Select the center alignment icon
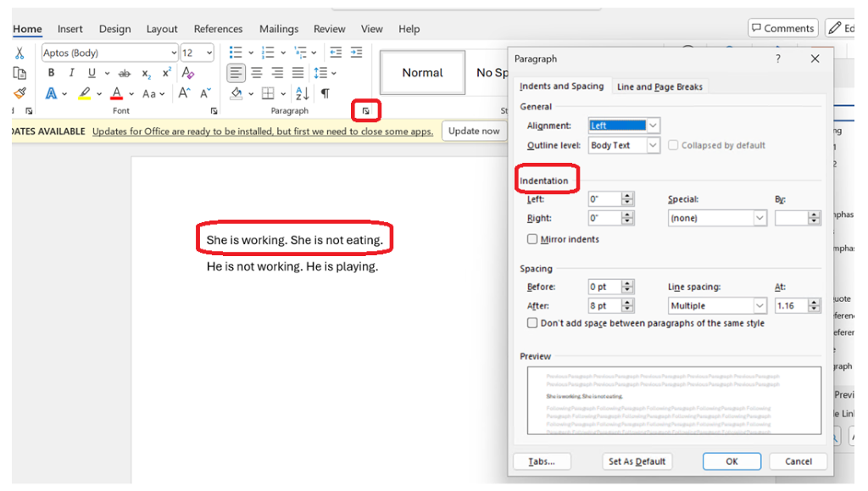The image size is (868, 491). tap(256, 73)
